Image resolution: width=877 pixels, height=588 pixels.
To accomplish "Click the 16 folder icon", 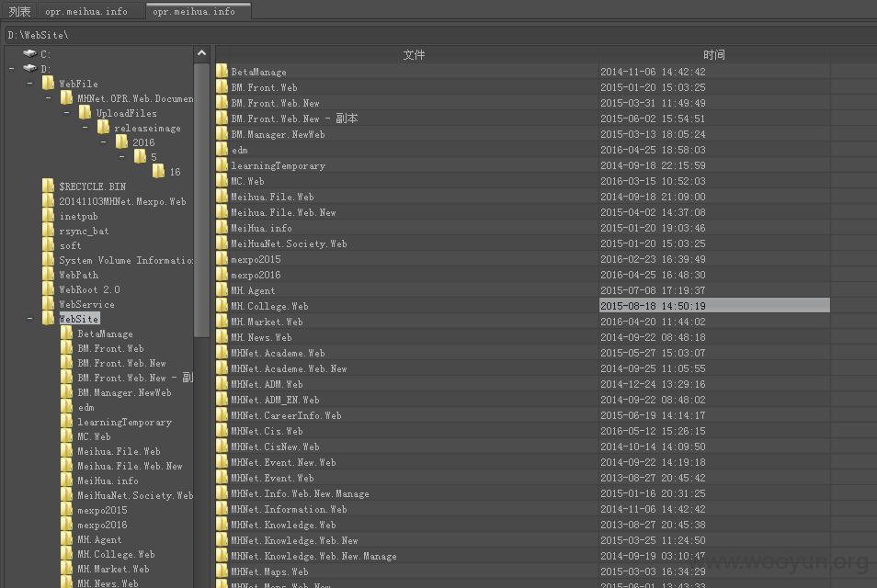I will click(x=158, y=171).
